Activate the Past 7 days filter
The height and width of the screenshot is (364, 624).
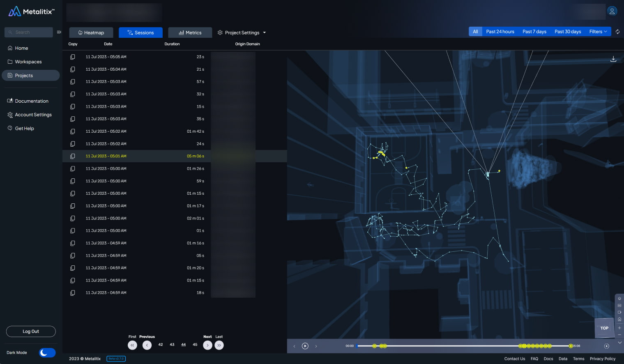point(534,31)
